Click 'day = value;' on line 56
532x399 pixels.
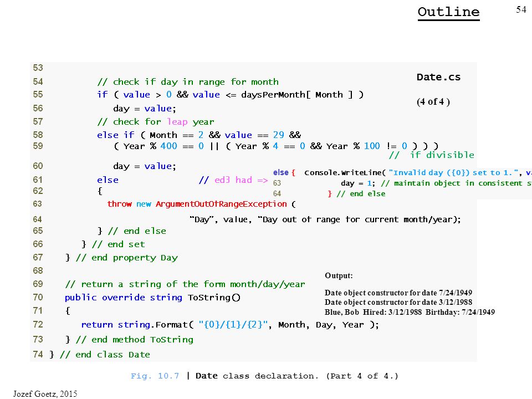(x=145, y=109)
